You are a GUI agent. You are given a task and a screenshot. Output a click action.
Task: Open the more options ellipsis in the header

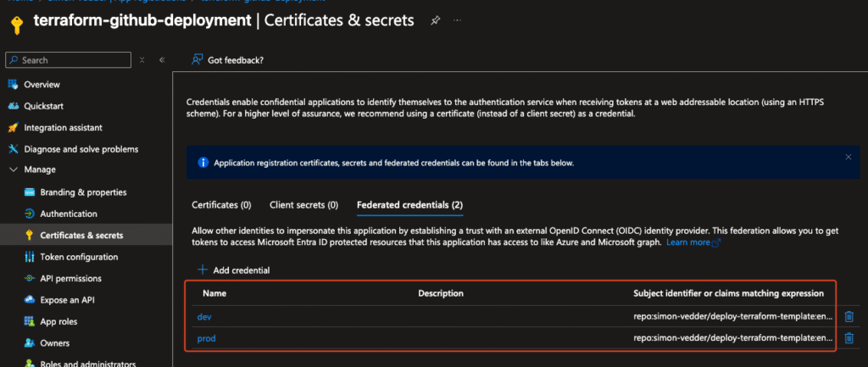458,19
